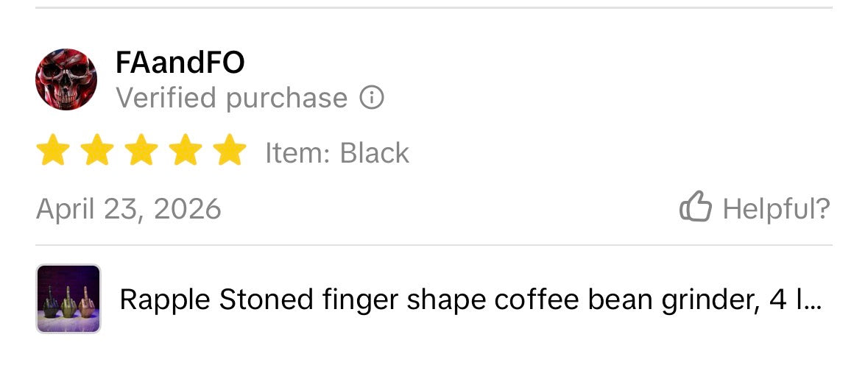Screen dimensions: 868x365
Task: Click the Verified purchase label
Action: tap(231, 99)
